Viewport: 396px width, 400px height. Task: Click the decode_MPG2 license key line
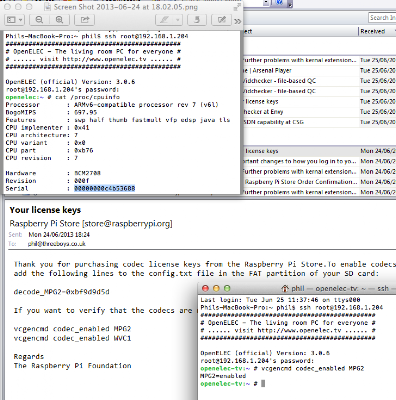click(61, 292)
